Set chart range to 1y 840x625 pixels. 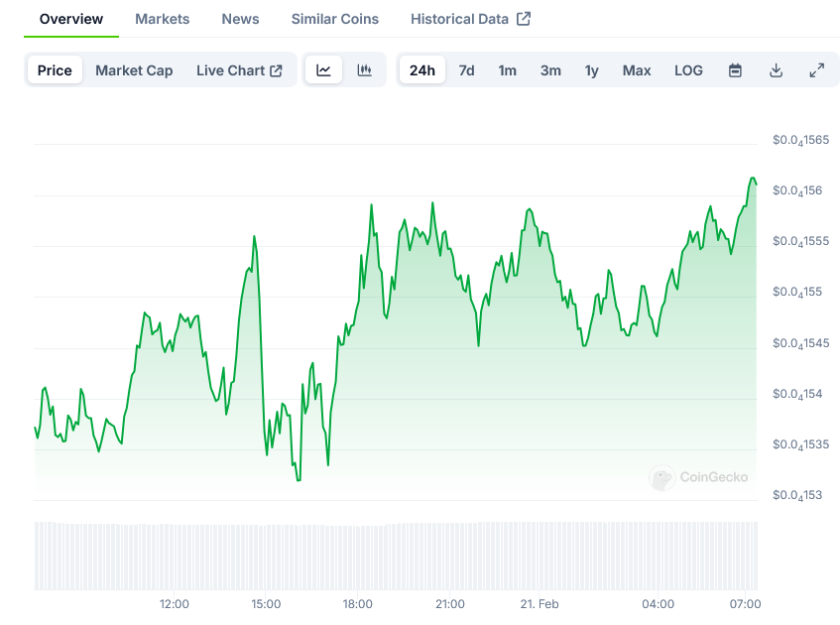(x=592, y=70)
